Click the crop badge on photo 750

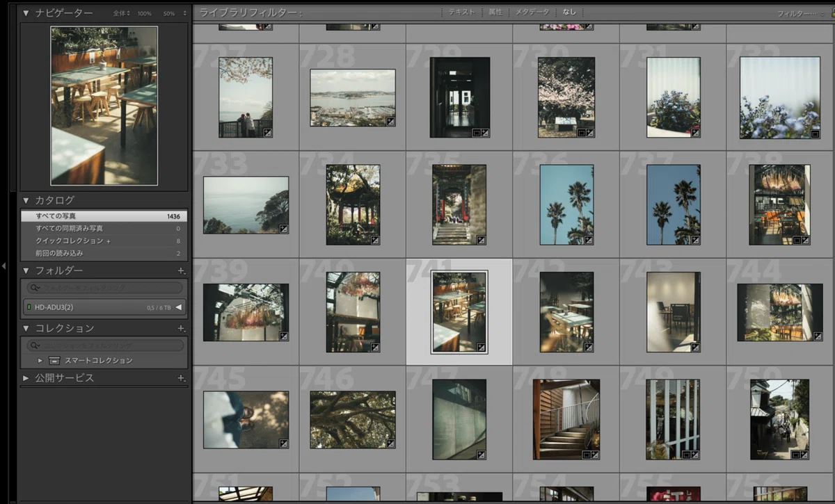pyautogui.click(x=796, y=454)
